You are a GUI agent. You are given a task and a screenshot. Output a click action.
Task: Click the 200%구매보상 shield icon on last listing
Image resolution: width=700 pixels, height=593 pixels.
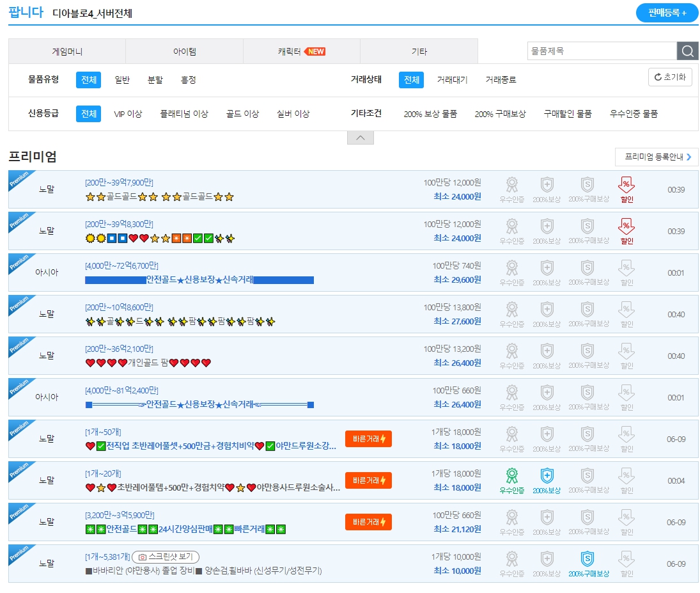click(x=588, y=560)
